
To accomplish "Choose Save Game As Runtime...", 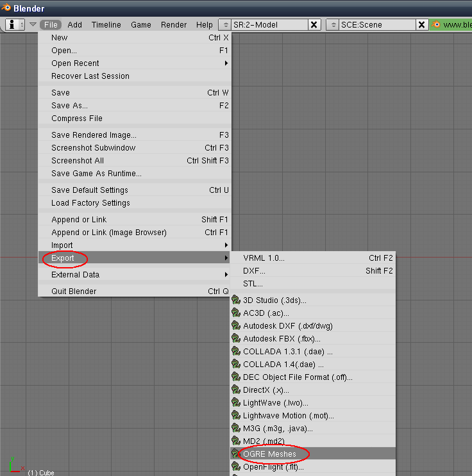I will (x=135, y=173).
